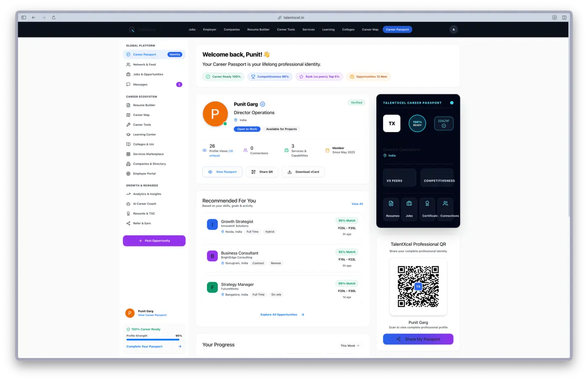This screenshot has height=381, width=588.
Task: Click the user avatar A in the header
Action: 454,29
